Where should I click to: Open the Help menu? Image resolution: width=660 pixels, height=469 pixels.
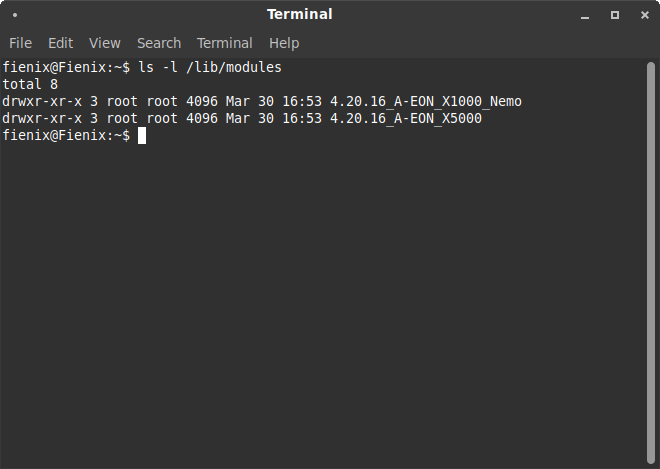(x=284, y=43)
